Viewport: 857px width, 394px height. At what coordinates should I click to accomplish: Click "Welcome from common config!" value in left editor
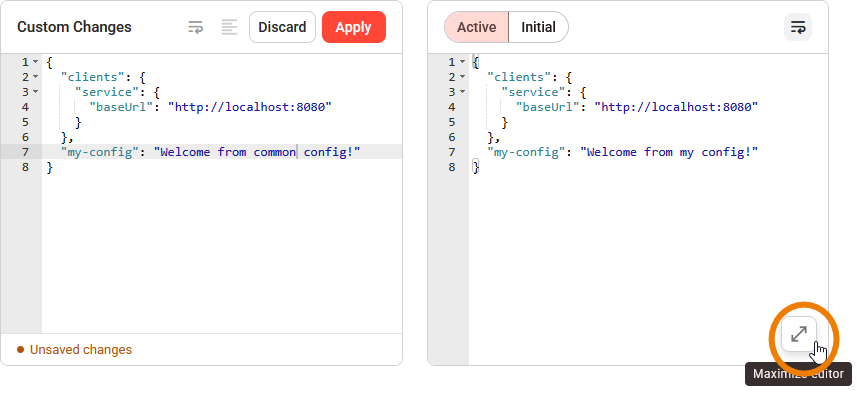[x=257, y=152]
